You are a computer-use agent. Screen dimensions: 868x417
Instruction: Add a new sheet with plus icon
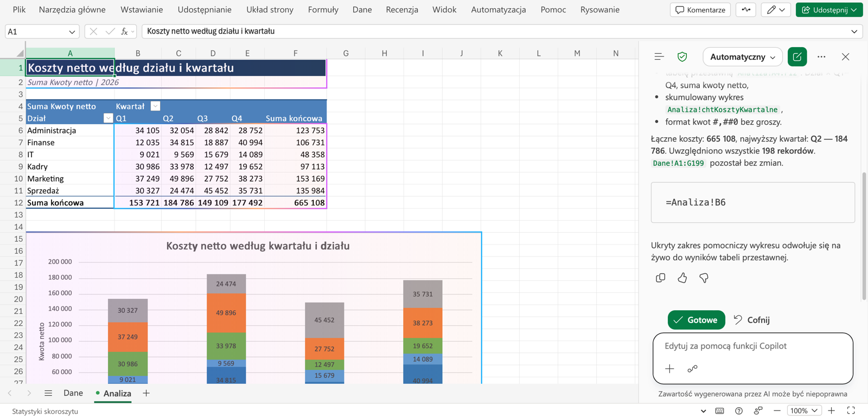(146, 393)
